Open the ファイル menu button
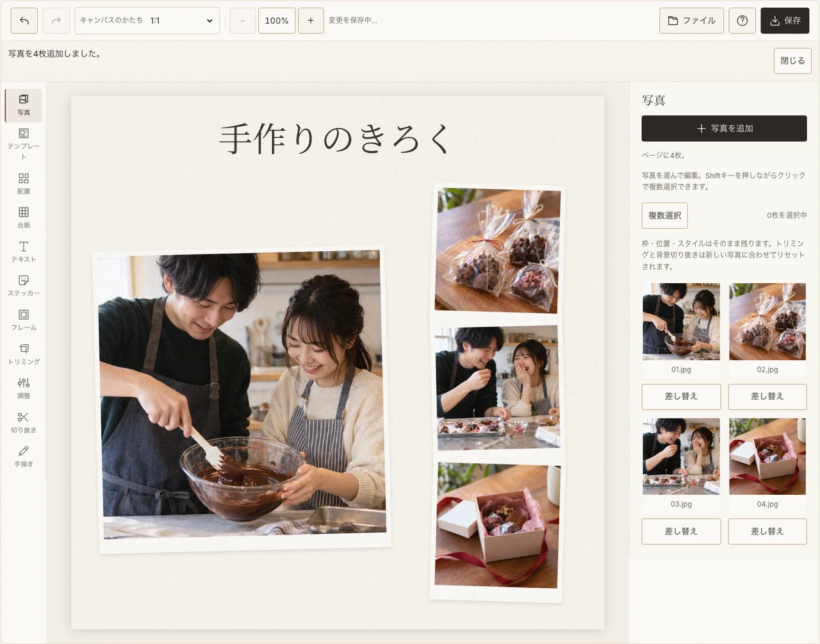This screenshot has width=820, height=644. 692,21
